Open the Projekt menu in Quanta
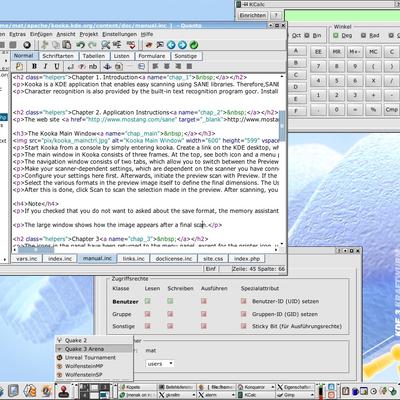400x400 pixels. [89, 34]
